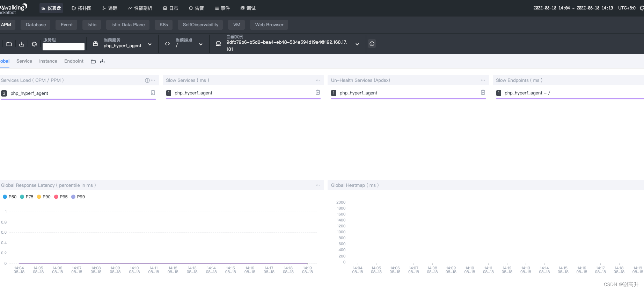Screen dimensions: 644x290
Task: Switch to the Instance sub-tab
Action: (48, 61)
